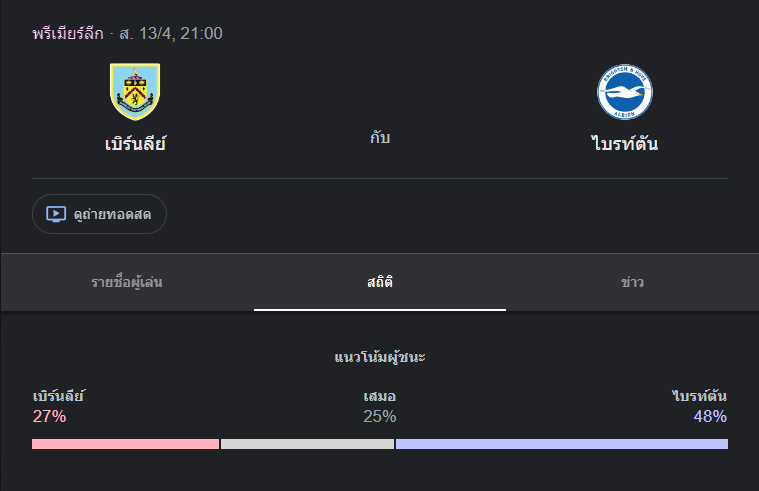This screenshot has height=491, width=759.
Task: Click the gray draw probability bar
Action: [x=307, y=444]
